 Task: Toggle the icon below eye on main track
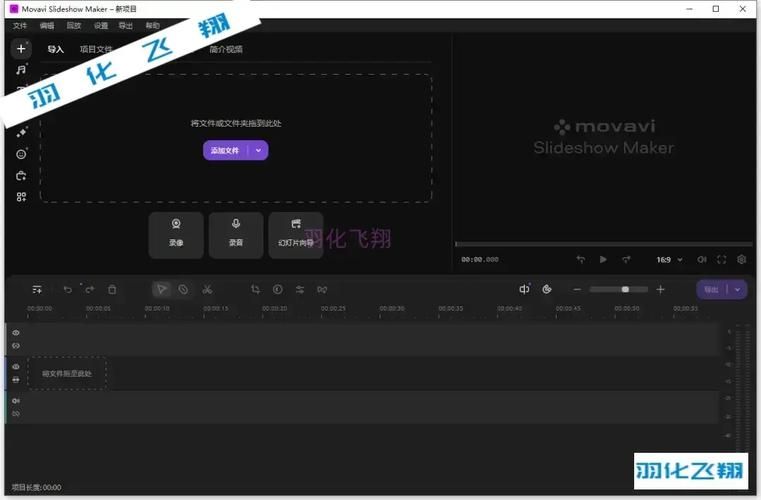pyautogui.click(x=16, y=380)
